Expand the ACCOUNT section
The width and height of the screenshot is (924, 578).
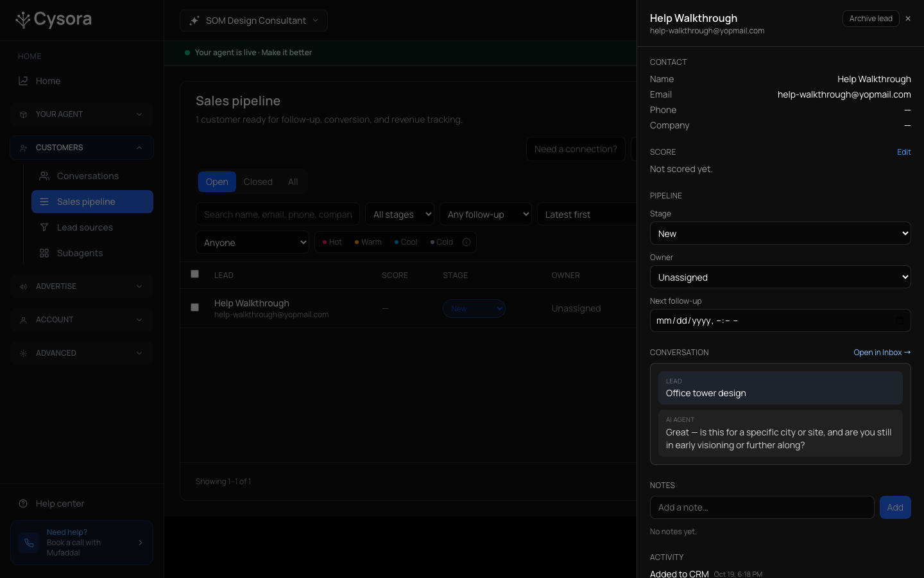click(81, 320)
